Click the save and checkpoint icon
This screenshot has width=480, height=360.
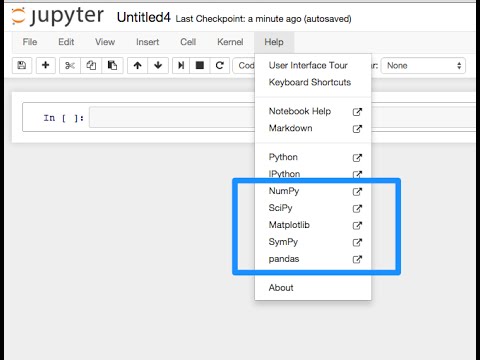click(22, 65)
